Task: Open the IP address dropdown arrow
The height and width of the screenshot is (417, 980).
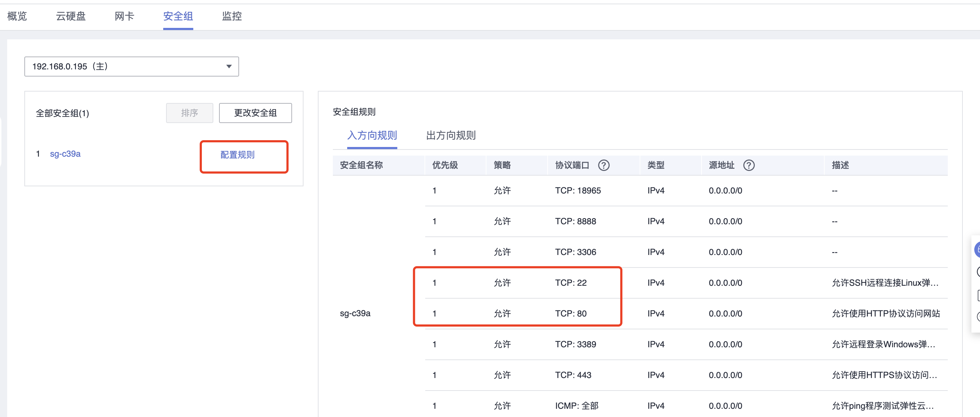Action: 229,67
